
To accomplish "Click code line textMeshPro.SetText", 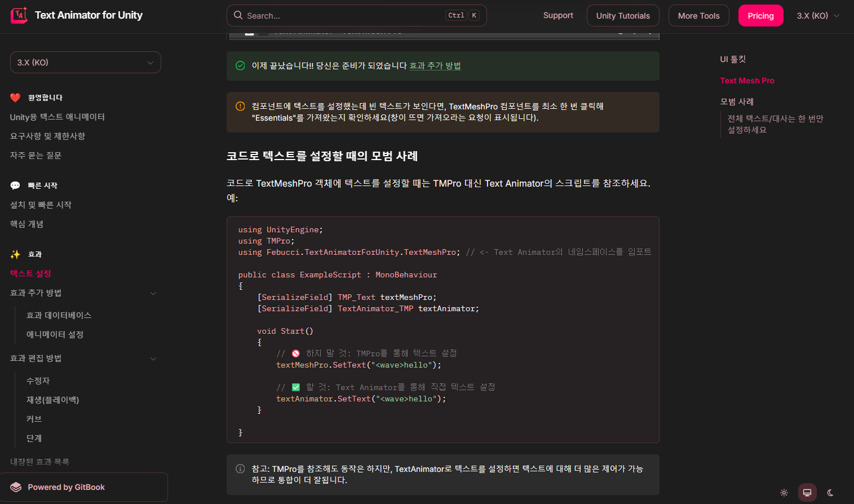I will click(x=359, y=365).
